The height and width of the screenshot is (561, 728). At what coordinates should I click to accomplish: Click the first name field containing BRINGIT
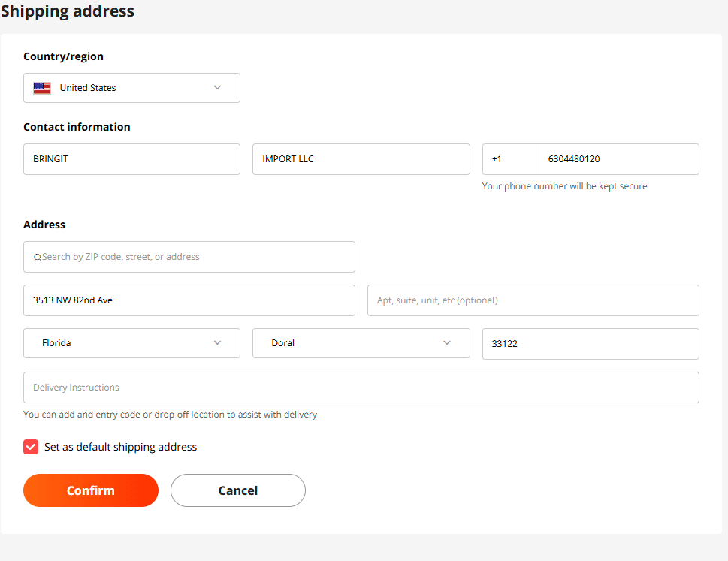[132, 159]
